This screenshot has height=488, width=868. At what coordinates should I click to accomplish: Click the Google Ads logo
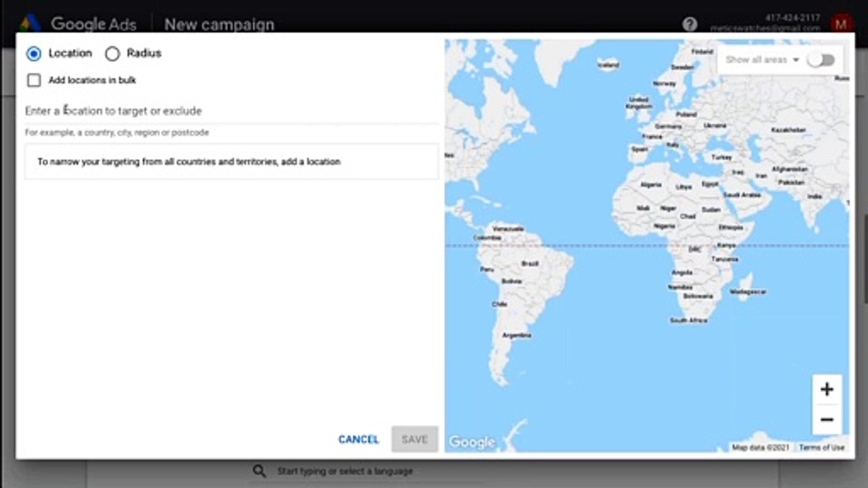pos(30,24)
